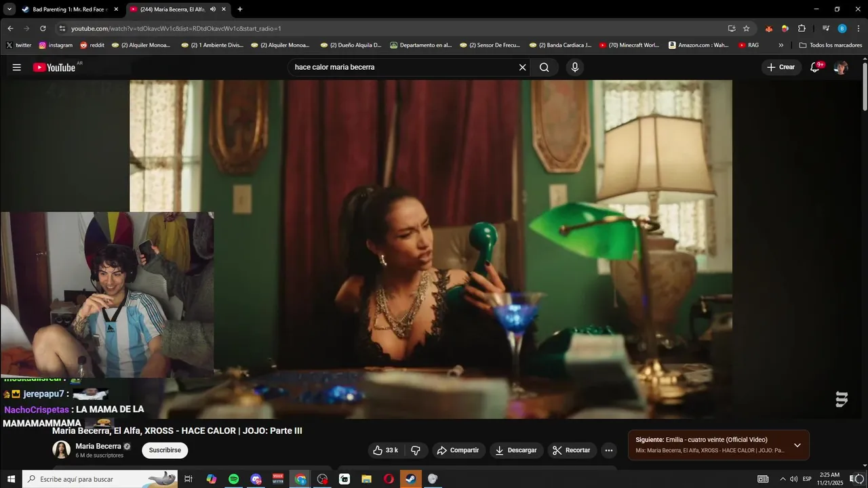Open the Chrome extensions puzzle icon
The width and height of the screenshot is (868, 488).
pyautogui.click(x=802, y=28)
